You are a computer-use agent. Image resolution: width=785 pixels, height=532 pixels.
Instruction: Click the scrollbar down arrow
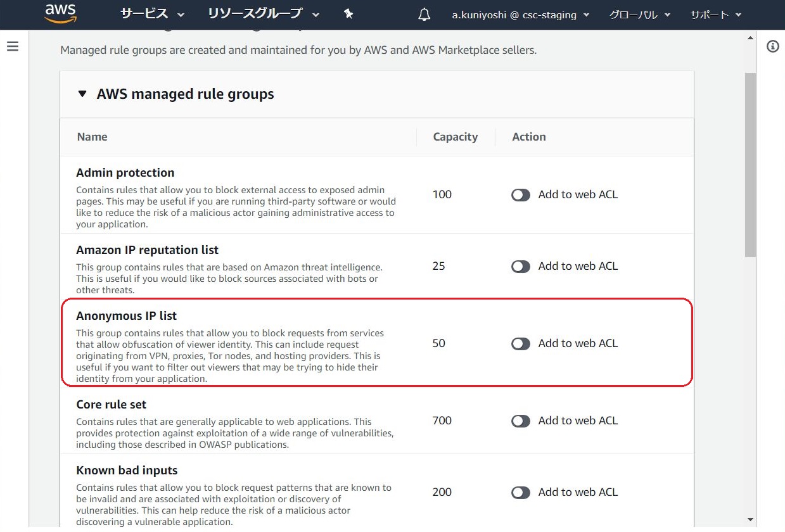pos(750,519)
